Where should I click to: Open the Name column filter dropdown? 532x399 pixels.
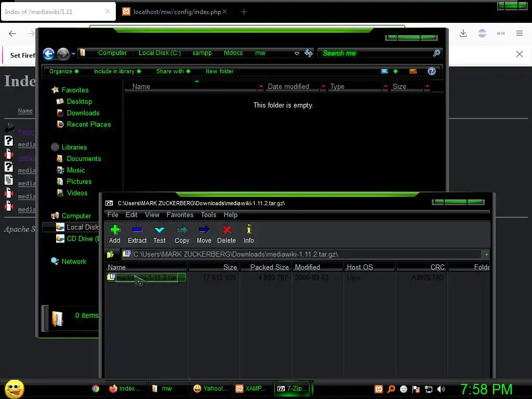coord(261,87)
